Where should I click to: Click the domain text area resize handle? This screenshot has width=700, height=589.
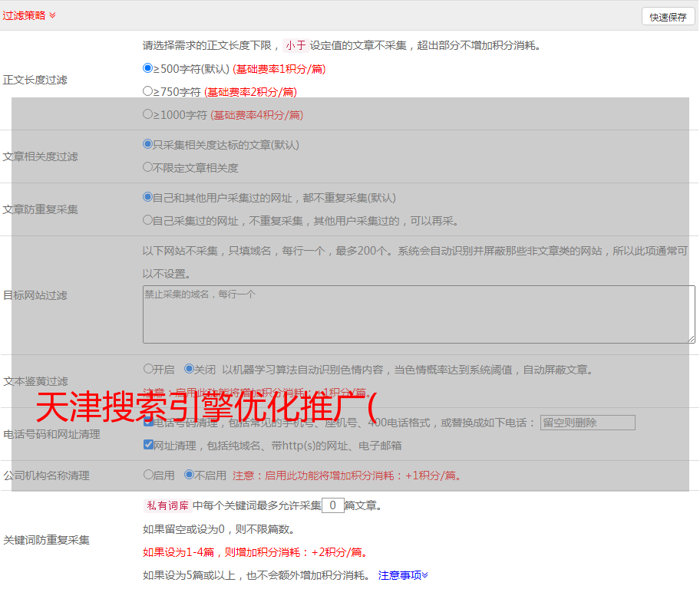pyautogui.click(x=691, y=338)
